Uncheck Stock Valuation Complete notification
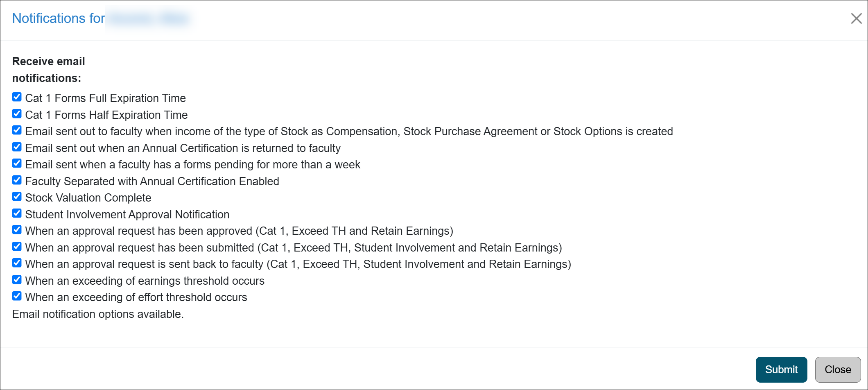The width and height of the screenshot is (868, 390). (17, 197)
